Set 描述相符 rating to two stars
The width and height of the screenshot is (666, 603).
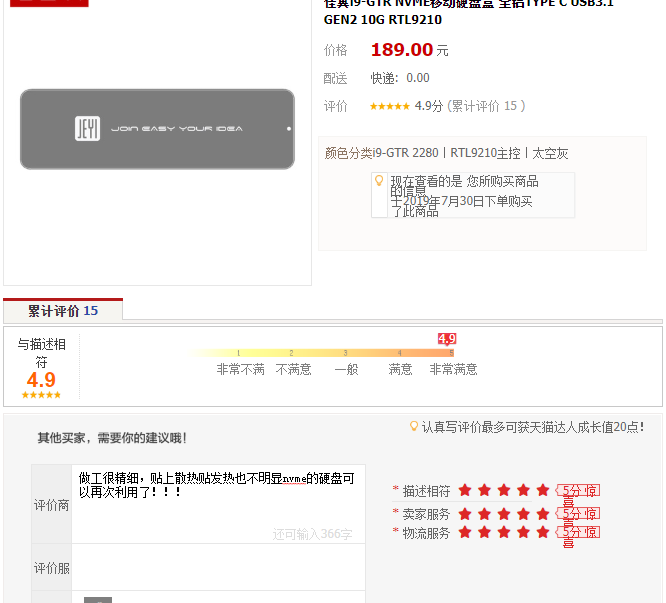click(485, 490)
